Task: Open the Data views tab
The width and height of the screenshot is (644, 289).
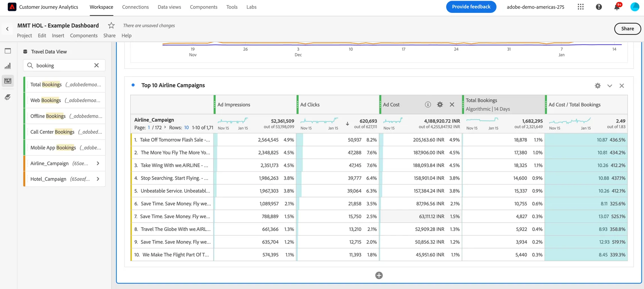Action: 169,7
